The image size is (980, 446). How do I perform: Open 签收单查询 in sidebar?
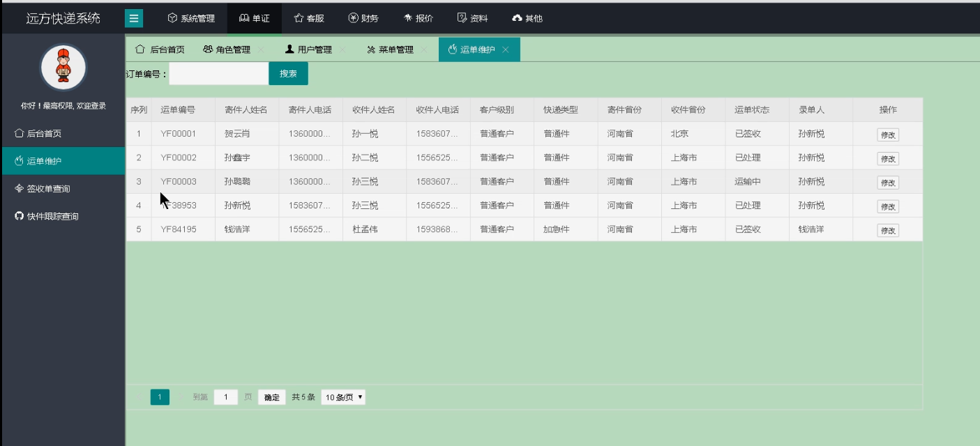coord(63,189)
